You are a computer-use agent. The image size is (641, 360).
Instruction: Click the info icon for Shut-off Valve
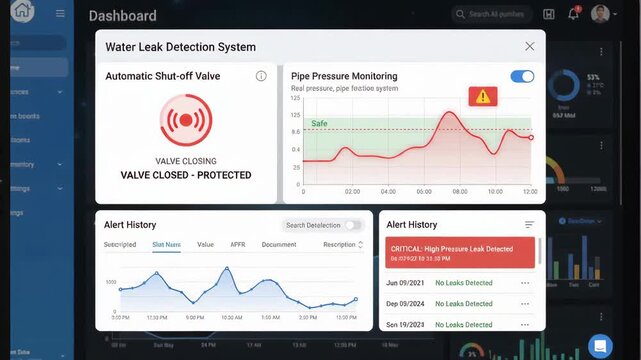261,76
